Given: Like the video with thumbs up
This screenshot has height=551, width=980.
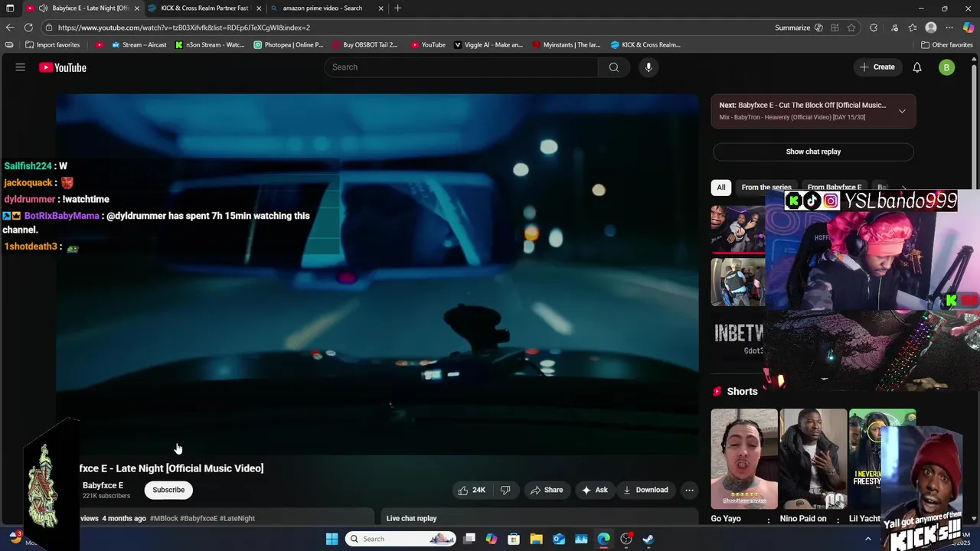Looking at the screenshot, I should click(x=472, y=490).
